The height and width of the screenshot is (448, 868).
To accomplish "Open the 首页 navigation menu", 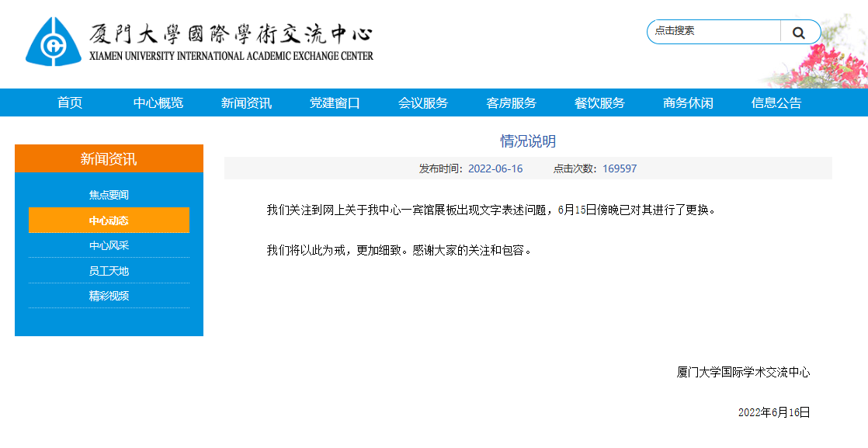I will point(69,102).
